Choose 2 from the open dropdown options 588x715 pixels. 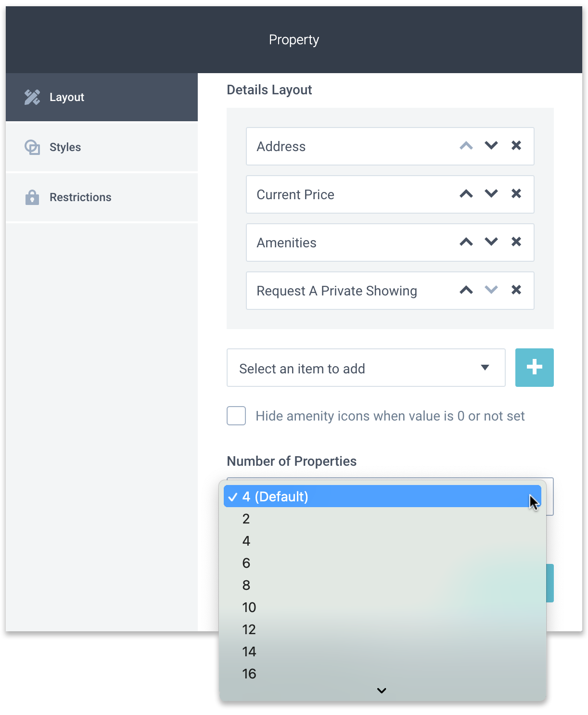click(246, 519)
